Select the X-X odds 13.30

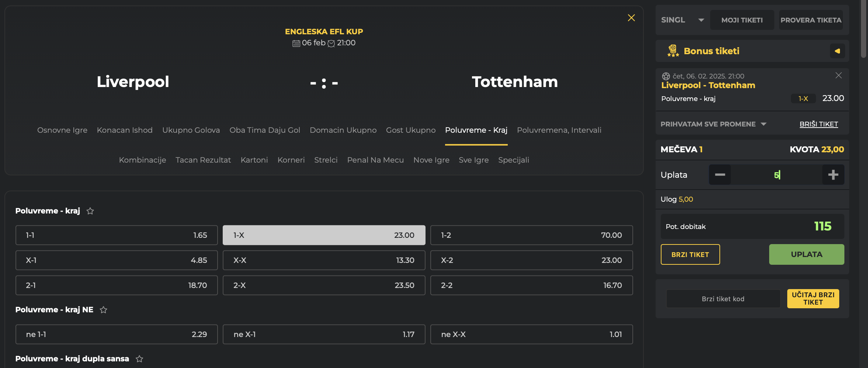coord(324,260)
